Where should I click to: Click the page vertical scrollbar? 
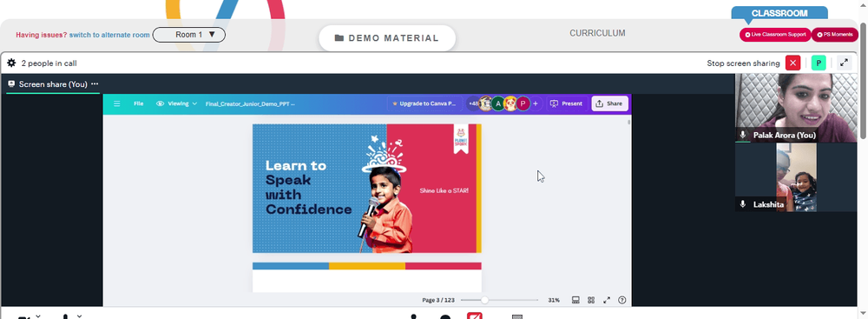pyautogui.click(x=864, y=81)
